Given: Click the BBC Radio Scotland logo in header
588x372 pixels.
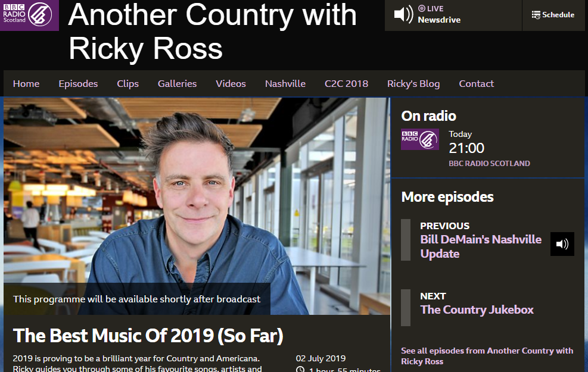Looking at the screenshot, I should click(x=29, y=15).
